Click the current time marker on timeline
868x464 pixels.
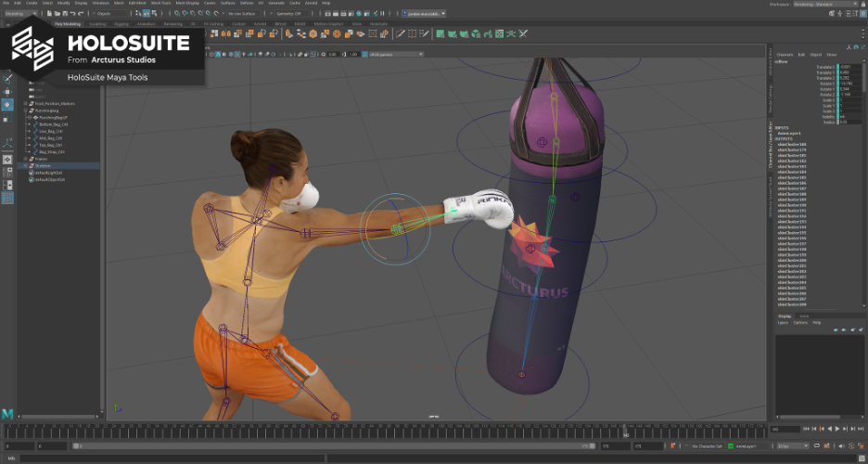(x=625, y=431)
